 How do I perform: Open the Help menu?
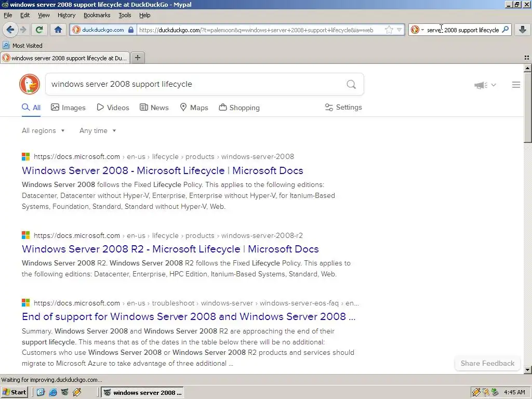145,15
